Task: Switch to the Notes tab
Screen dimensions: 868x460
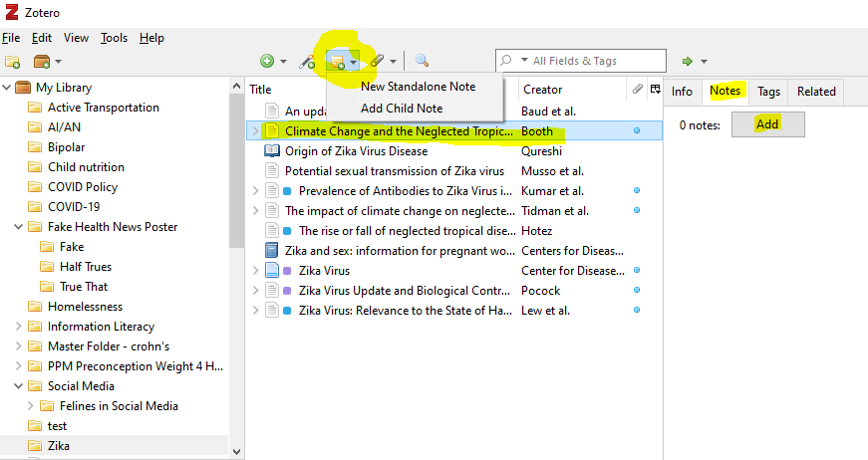Action: click(x=725, y=91)
